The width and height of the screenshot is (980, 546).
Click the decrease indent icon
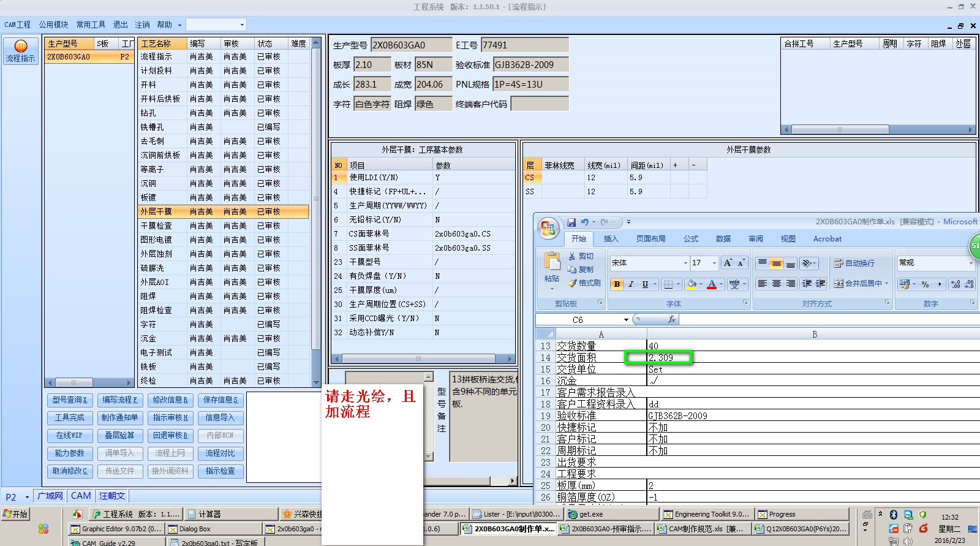[807, 284]
